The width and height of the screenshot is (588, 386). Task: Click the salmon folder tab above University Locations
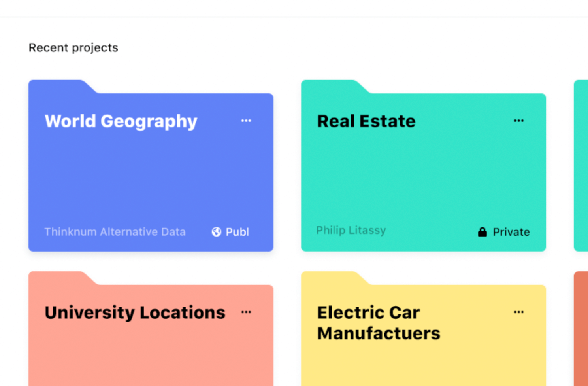tap(59, 278)
